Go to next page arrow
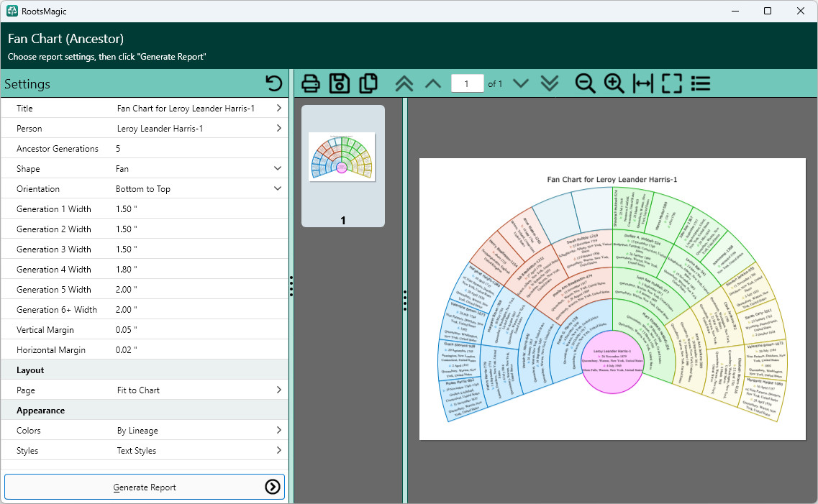This screenshot has width=818, height=504. [521, 83]
